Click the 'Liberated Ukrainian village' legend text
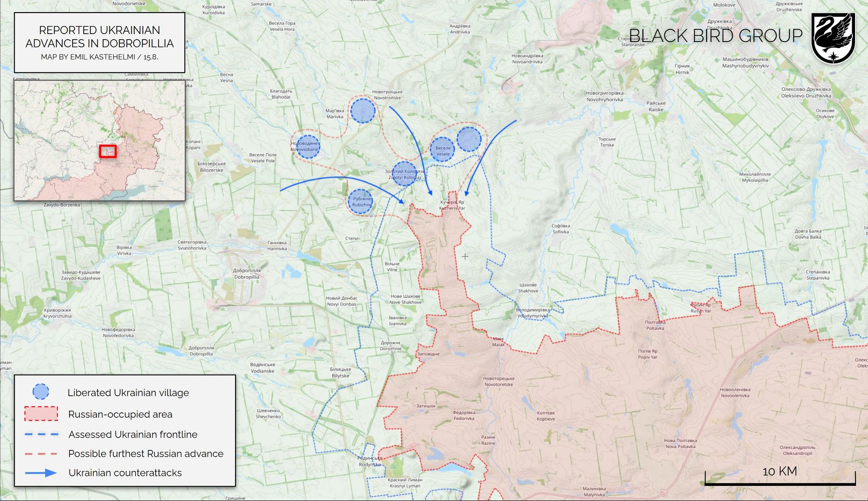 pos(128,393)
